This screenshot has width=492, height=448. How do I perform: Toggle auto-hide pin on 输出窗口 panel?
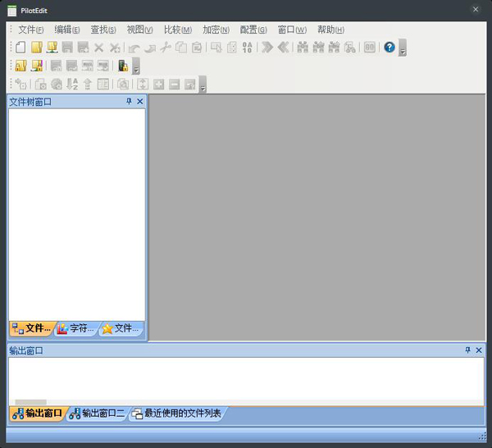[x=467, y=350]
